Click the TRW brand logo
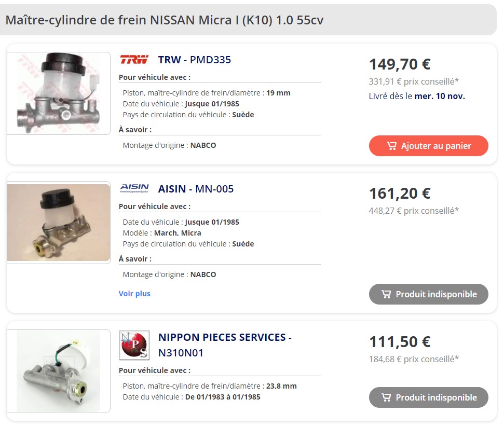504x427 pixels. pos(134,60)
